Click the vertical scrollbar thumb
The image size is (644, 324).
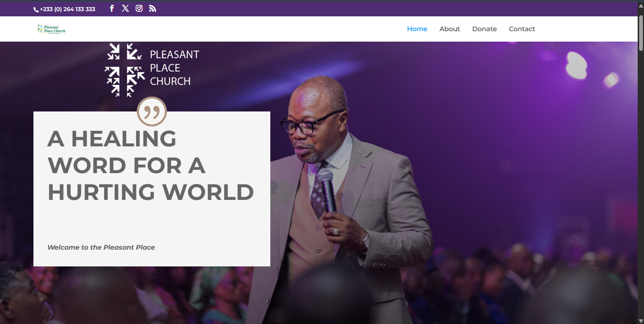tap(641, 33)
